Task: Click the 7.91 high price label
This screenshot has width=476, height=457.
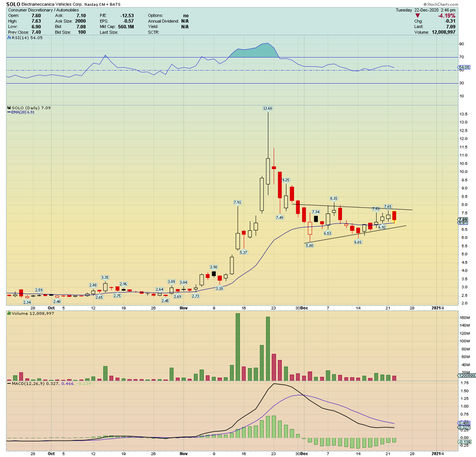Action: (237, 202)
